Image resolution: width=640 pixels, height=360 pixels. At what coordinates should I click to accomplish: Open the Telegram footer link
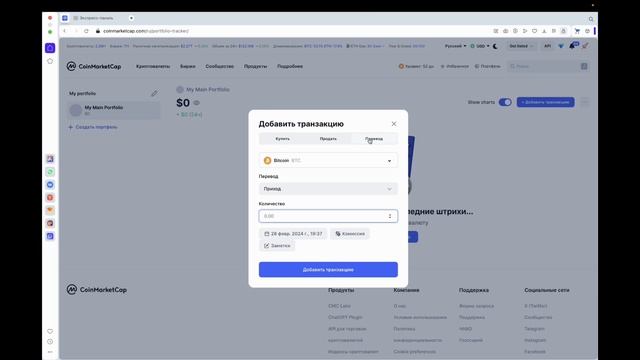pos(534,329)
